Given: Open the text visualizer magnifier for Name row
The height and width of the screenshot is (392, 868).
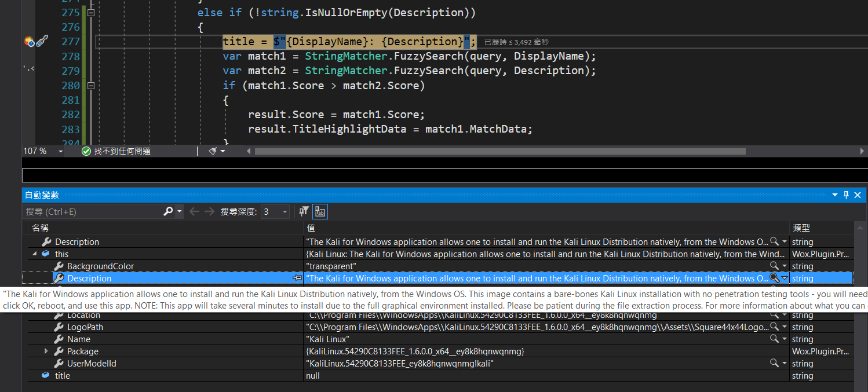Looking at the screenshot, I should tap(774, 339).
